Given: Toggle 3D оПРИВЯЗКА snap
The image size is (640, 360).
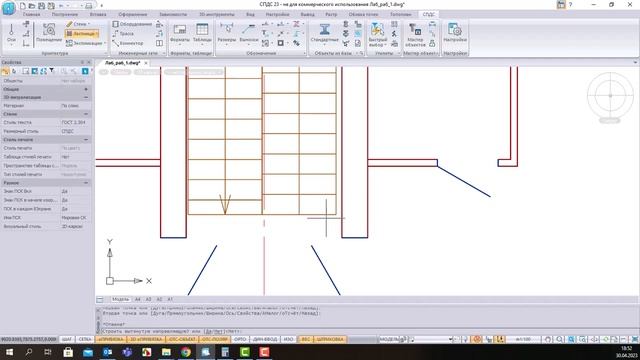Looking at the screenshot, I should point(147,339).
